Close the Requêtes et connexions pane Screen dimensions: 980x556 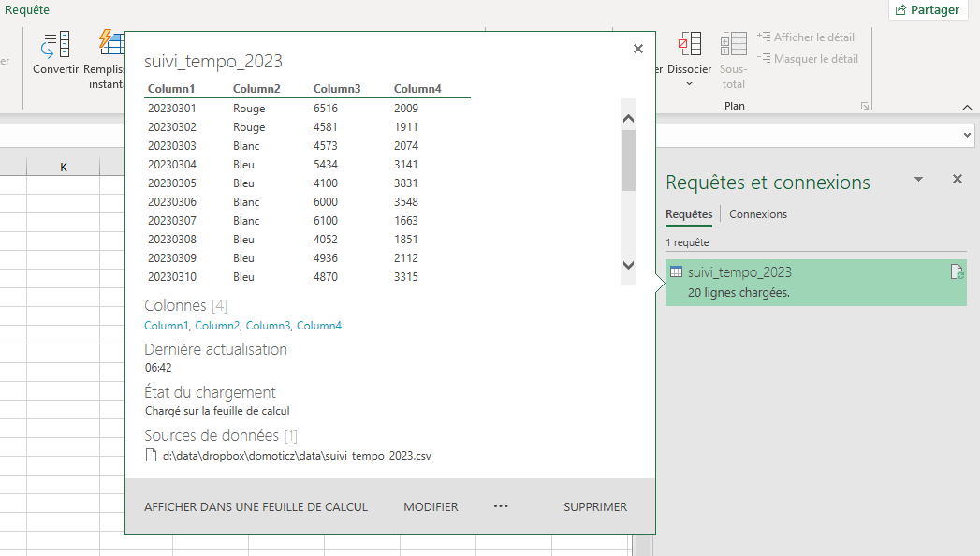pos(957,179)
